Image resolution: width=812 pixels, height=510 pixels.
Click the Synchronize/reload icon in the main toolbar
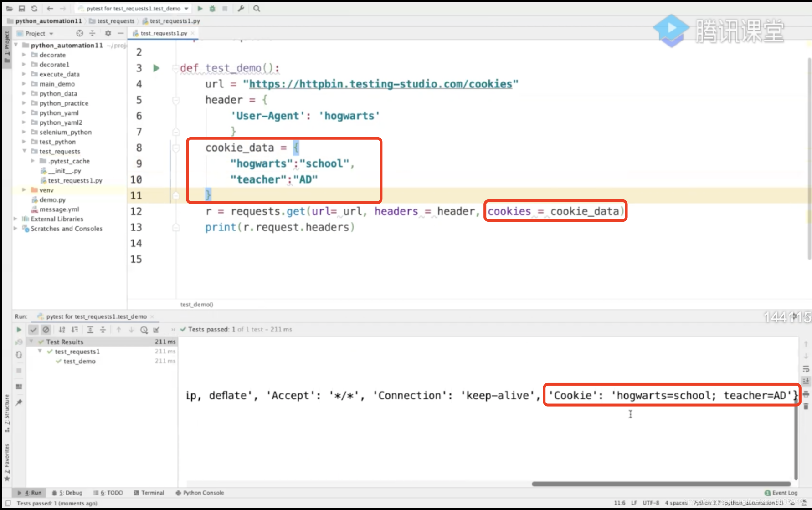pyautogui.click(x=34, y=9)
